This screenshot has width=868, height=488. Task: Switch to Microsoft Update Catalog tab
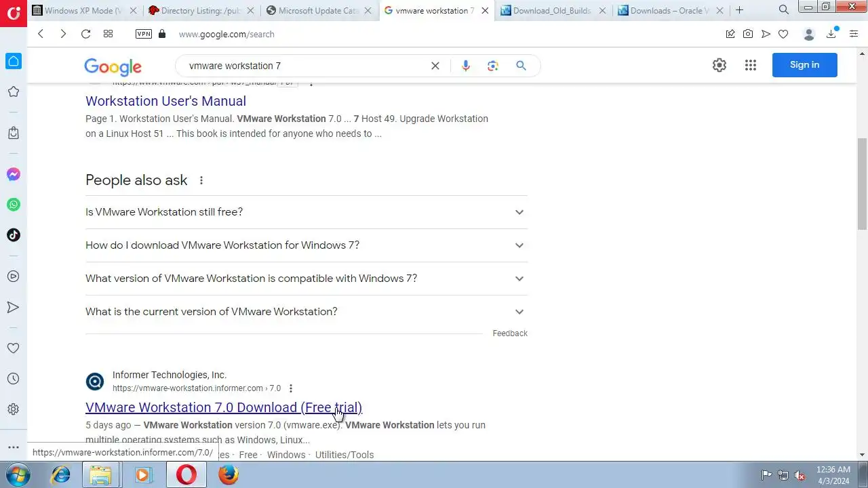pyautogui.click(x=320, y=11)
